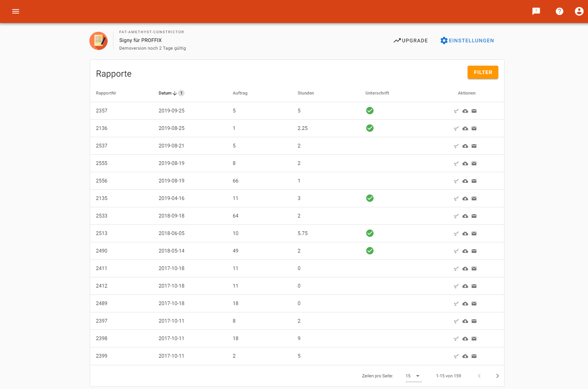Click the green signature checkmark for report 2490
The height and width of the screenshot is (389, 588).
click(x=370, y=251)
